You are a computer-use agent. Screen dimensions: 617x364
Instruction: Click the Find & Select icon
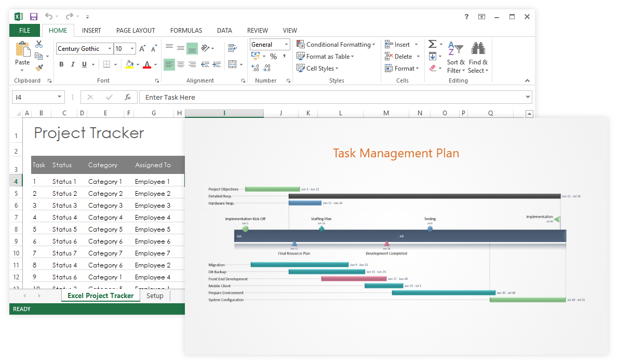pyautogui.click(x=478, y=57)
